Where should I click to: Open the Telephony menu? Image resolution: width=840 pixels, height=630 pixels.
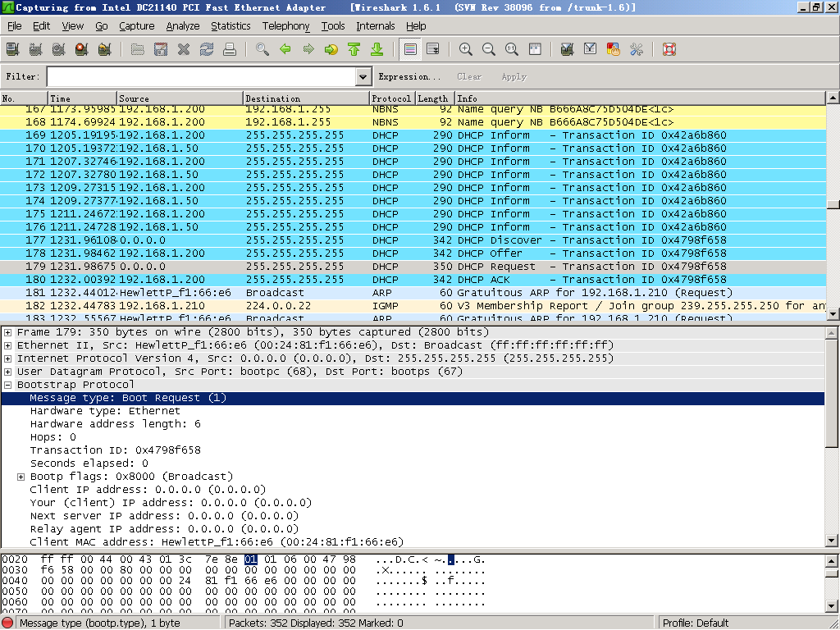pyautogui.click(x=285, y=25)
